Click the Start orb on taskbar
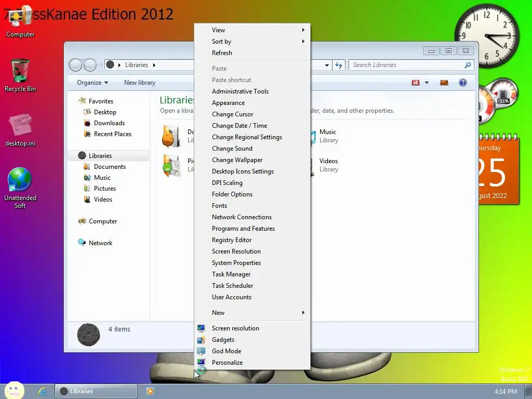The width and height of the screenshot is (532, 399). click(x=14, y=390)
